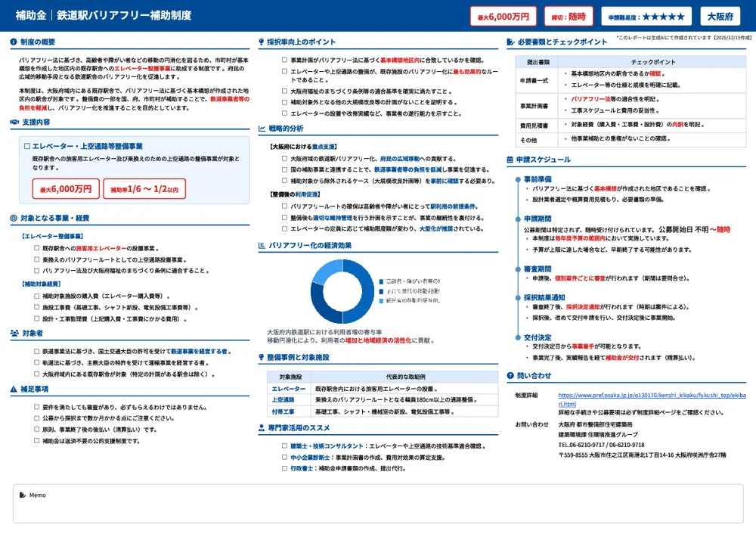
Task: Click the warning icon beside 補足事項
Action: click(14, 389)
